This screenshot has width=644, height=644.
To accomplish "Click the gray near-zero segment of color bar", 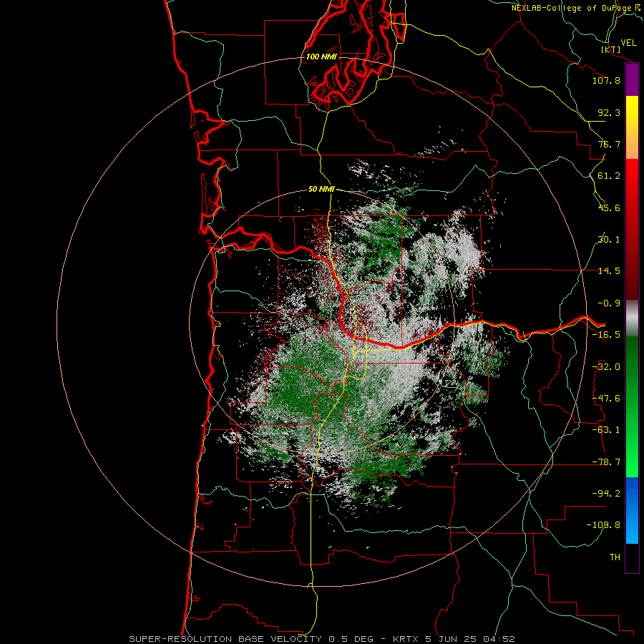I will [632, 318].
